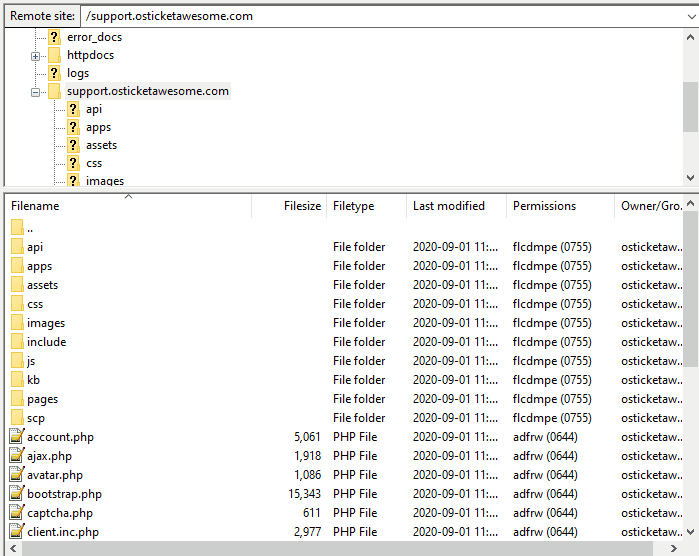Click the avatar.php file icon

coord(17,474)
